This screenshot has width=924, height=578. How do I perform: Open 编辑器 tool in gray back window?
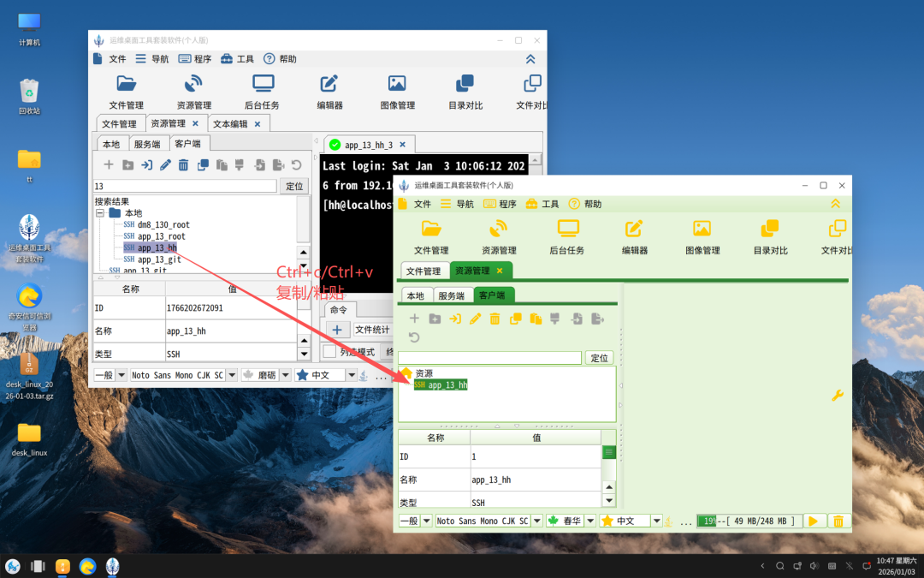click(329, 92)
